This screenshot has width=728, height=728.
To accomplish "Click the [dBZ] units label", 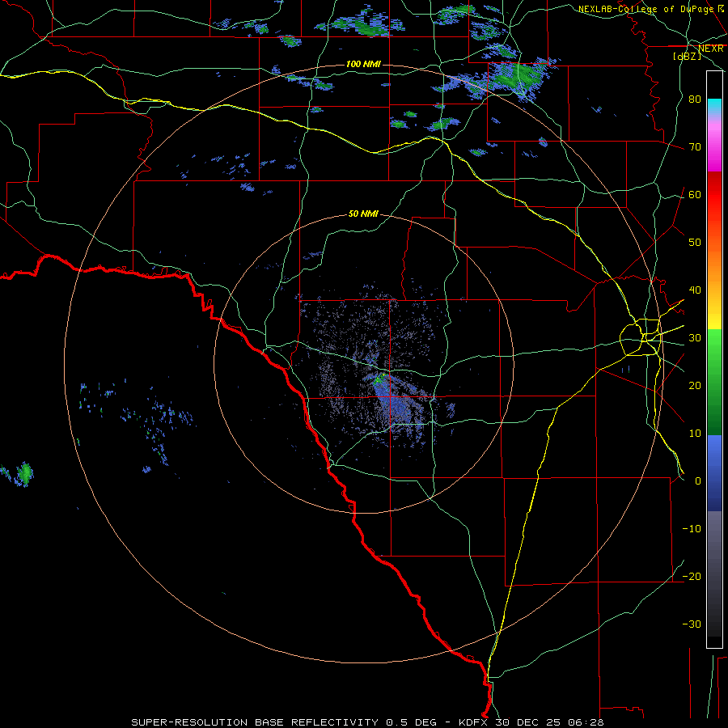I will tap(687, 57).
